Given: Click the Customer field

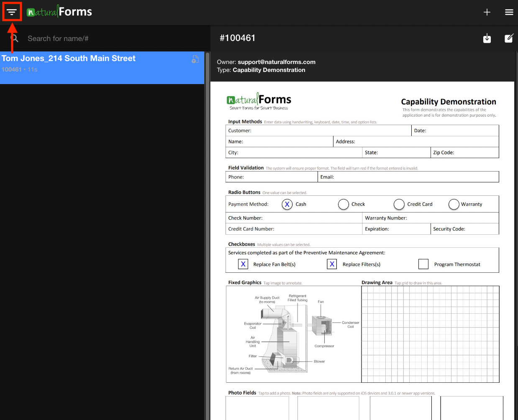Looking at the screenshot, I should pyautogui.click(x=318, y=131).
